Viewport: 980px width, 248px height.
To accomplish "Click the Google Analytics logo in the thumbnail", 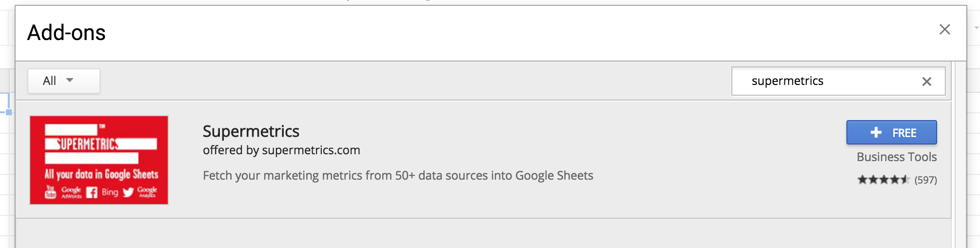I will point(147,192).
